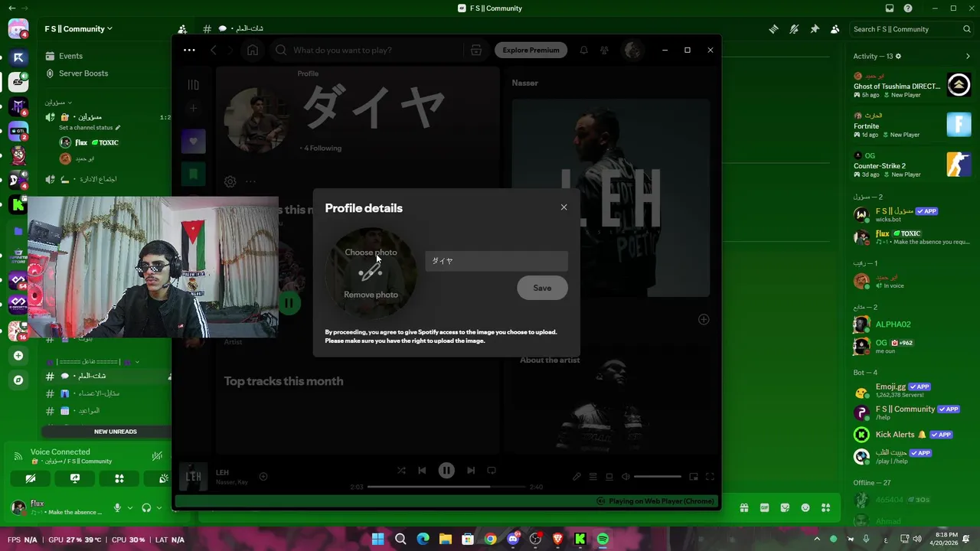Click LEH album art in player bar

click(x=194, y=477)
